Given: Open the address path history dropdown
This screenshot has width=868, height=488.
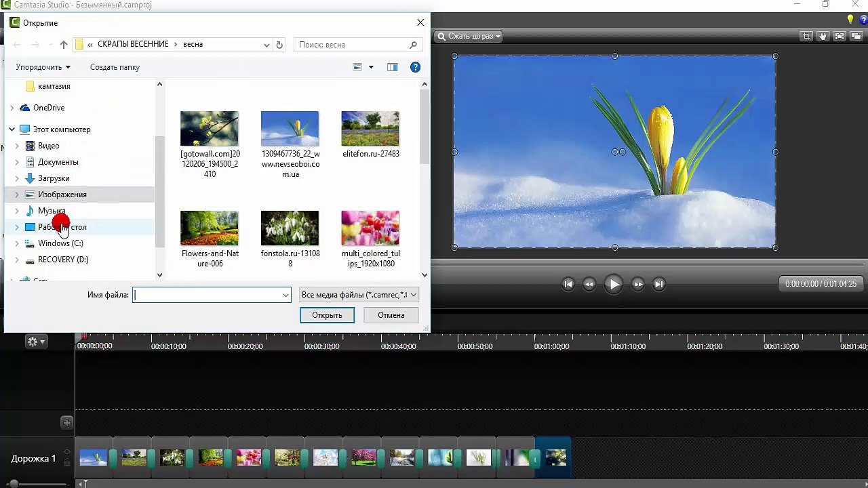Looking at the screenshot, I should [267, 45].
